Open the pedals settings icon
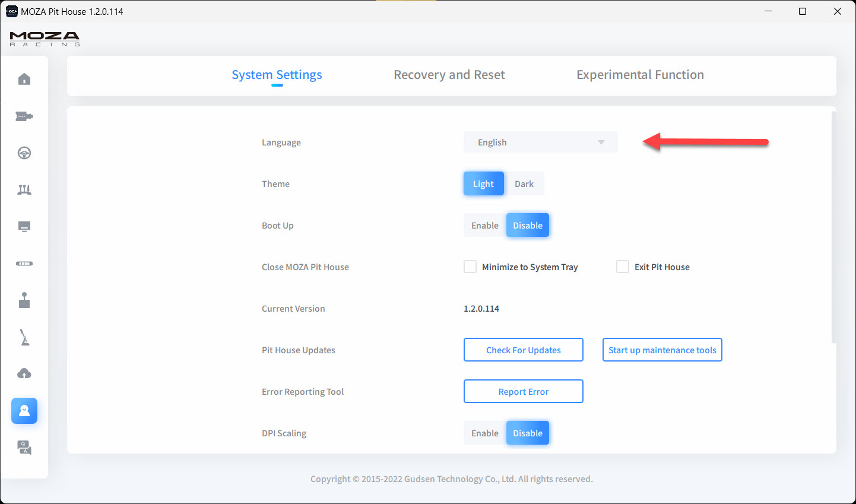This screenshot has height=504, width=856. click(x=24, y=190)
